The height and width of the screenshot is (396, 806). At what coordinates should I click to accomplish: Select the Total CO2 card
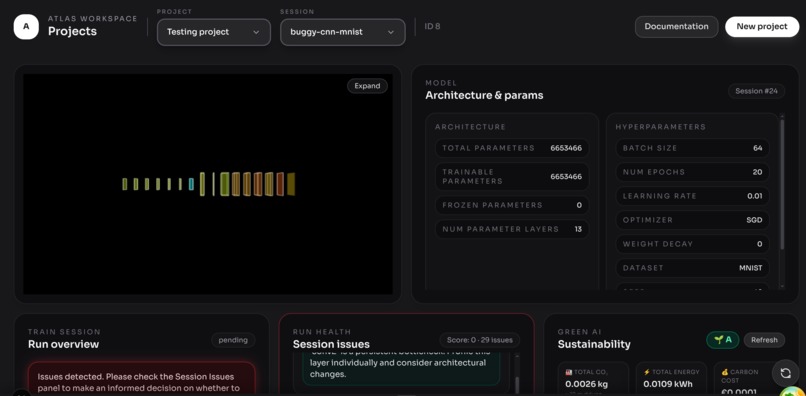pyautogui.click(x=593, y=379)
